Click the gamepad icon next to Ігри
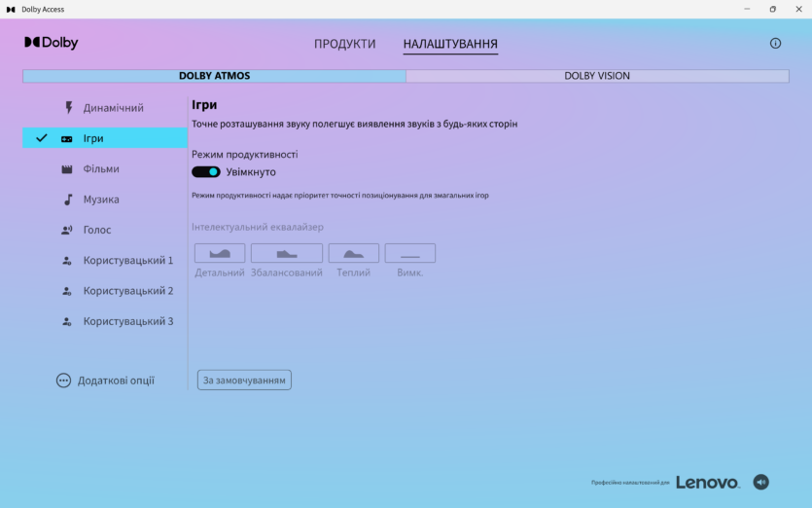Viewport: 812px width, 508px height. (x=67, y=139)
